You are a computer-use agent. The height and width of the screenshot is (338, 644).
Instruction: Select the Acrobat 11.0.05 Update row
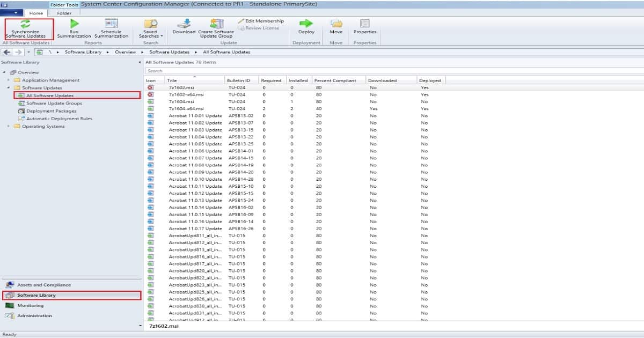point(393,144)
